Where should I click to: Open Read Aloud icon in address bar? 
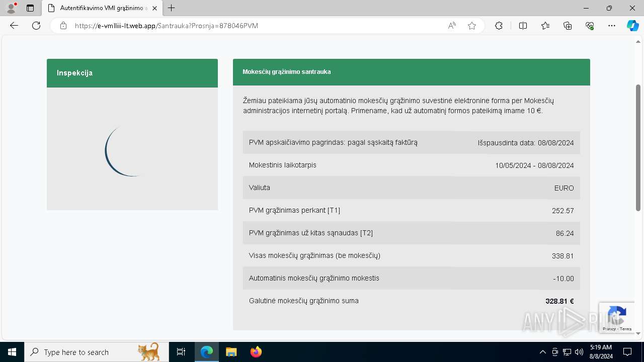pyautogui.click(x=452, y=26)
